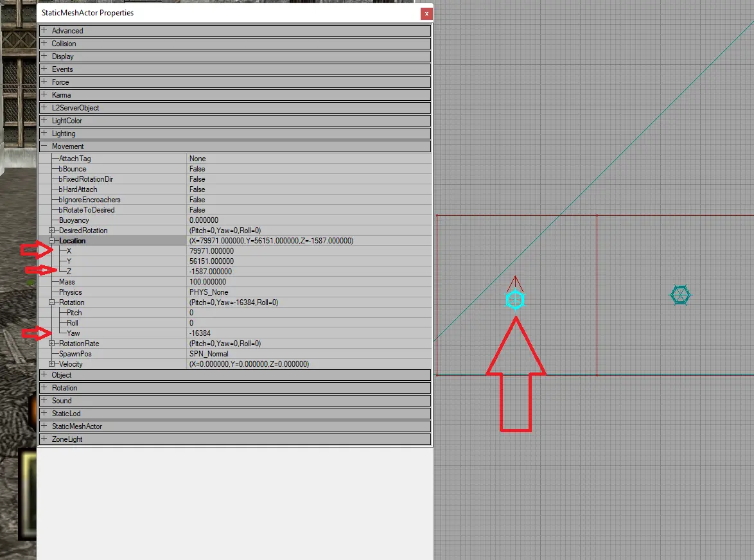Select the bBounce False value
Image resolution: width=754 pixels, height=560 pixels.
point(309,169)
